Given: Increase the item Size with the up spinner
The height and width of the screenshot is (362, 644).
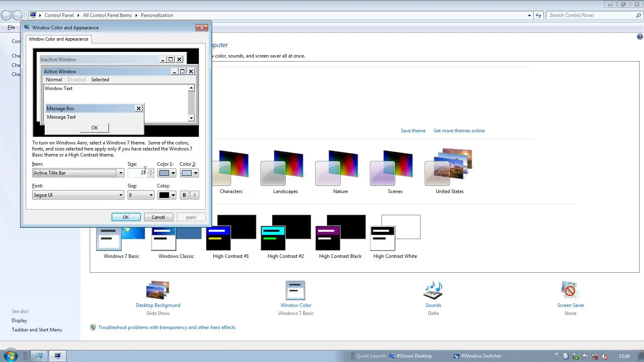Looking at the screenshot, I should 151,171.
